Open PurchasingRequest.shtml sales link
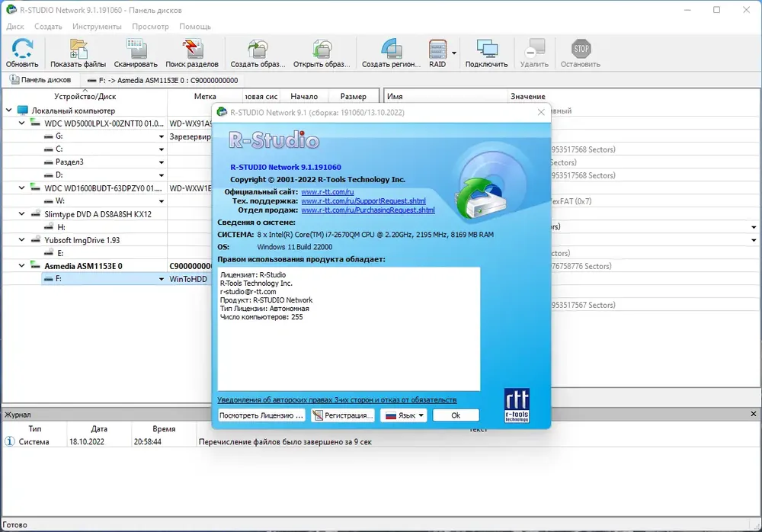 point(368,210)
